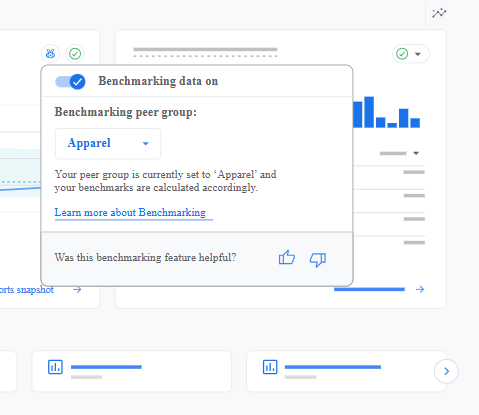The width and height of the screenshot is (479, 415).
Task: Click the benchmarking icon on left card
Action: tap(50, 54)
